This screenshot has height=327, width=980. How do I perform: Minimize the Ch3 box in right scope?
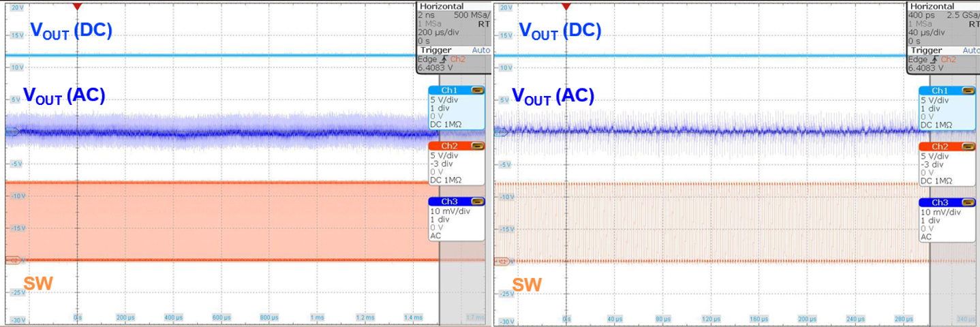967,202
